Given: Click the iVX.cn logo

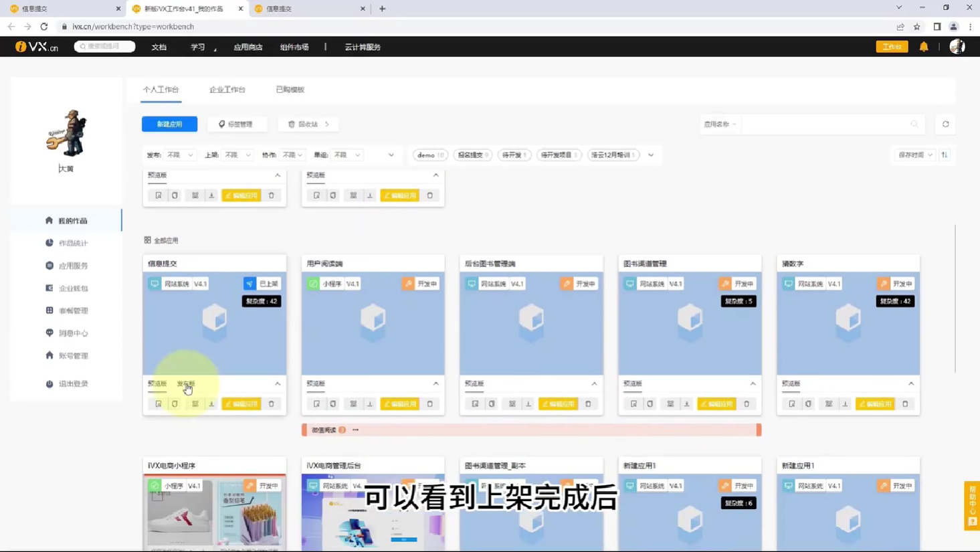Looking at the screenshot, I should [x=37, y=47].
